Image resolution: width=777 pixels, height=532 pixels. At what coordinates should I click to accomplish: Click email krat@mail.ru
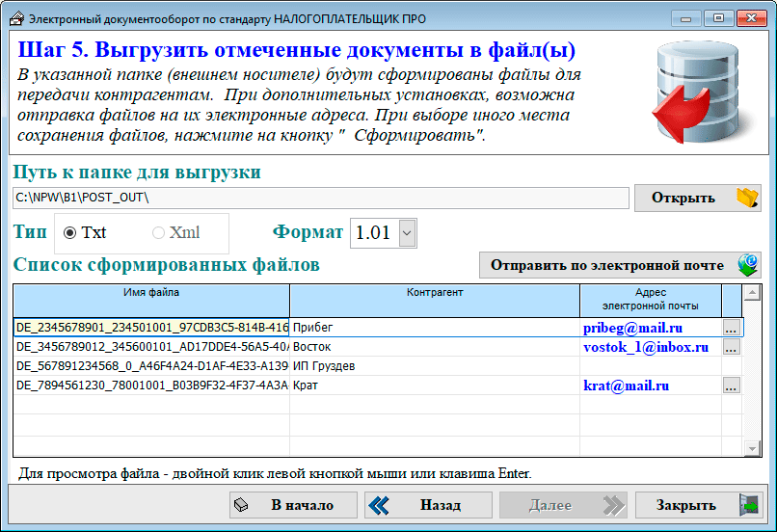click(x=627, y=386)
